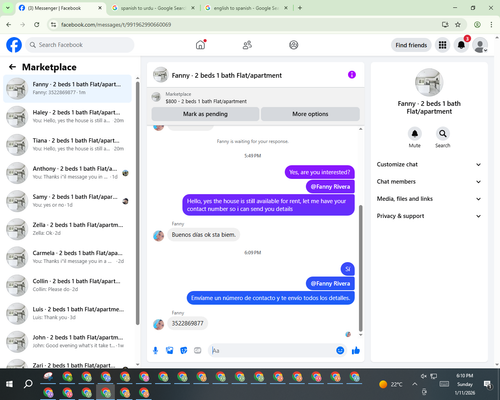Attach a photo file icon
This screenshot has height=400, width=500.
[x=170, y=350]
